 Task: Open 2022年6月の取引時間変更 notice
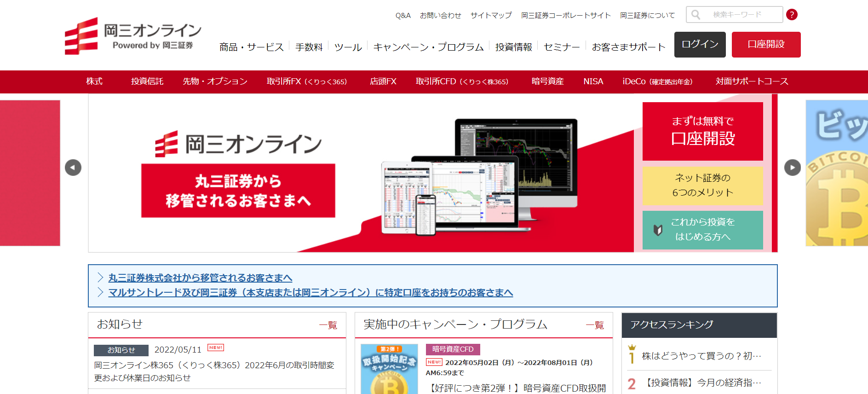(214, 371)
